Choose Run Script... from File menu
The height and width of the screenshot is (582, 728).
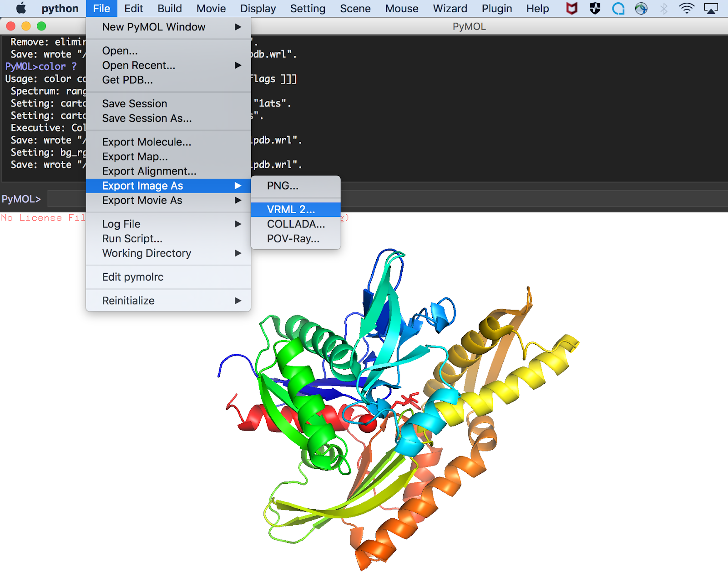(168, 239)
